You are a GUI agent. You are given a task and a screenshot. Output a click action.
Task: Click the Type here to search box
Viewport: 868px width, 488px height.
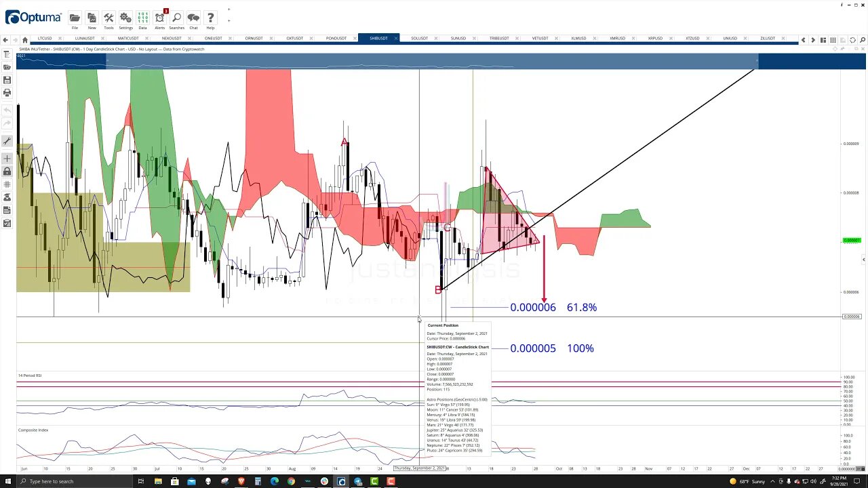pyautogui.click(x=75, y=481)
